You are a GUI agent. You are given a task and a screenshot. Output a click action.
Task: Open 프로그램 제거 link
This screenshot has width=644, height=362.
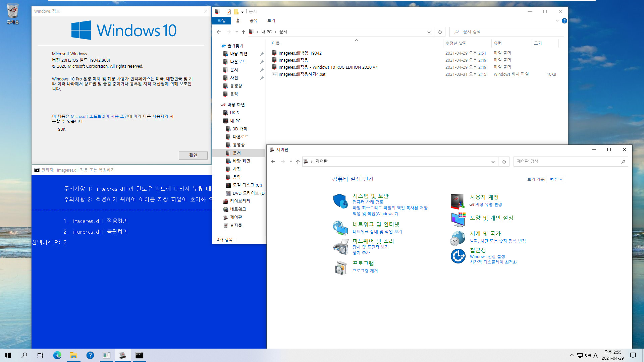click(365, 271)
